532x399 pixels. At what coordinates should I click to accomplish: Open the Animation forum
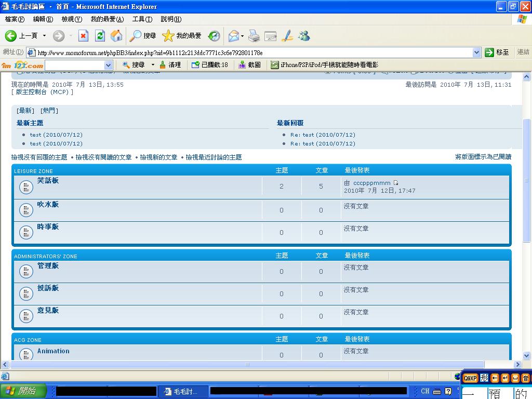pyautogui.click(x=54, y=351)
